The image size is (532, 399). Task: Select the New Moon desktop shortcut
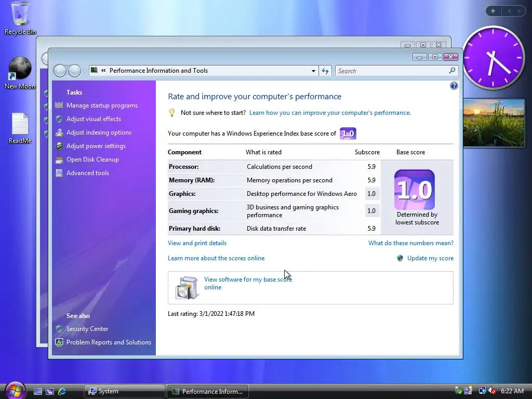coord(20,73)
